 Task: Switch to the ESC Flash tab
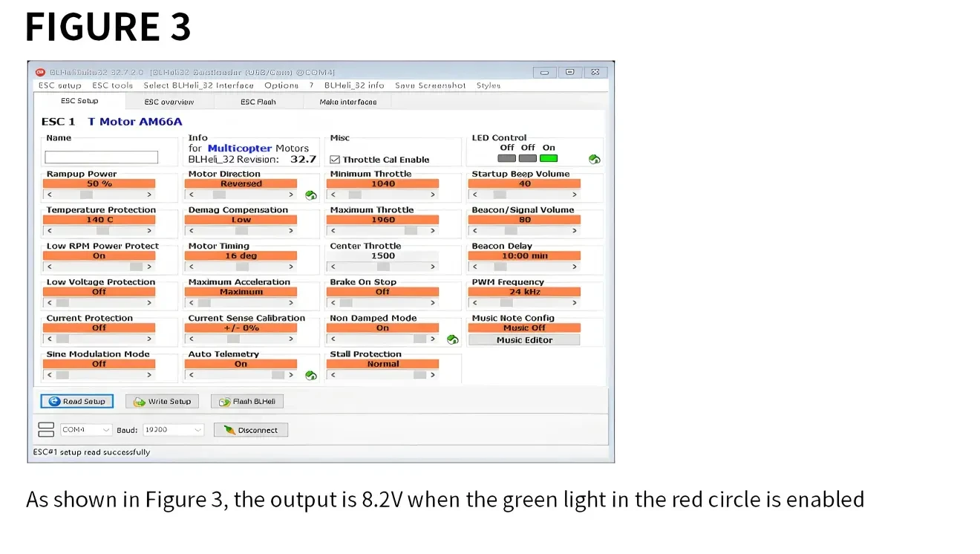point(258,102)
